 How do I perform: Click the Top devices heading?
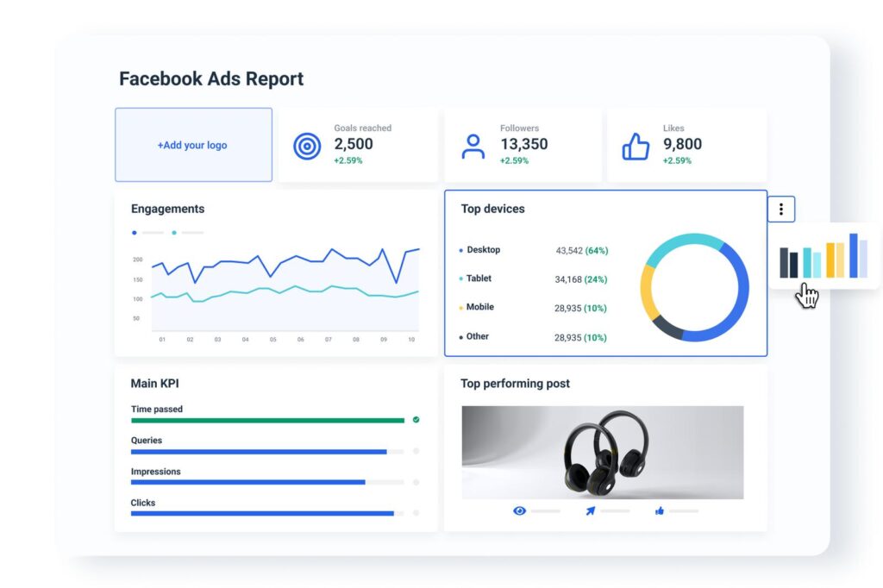tap(492, 209)
